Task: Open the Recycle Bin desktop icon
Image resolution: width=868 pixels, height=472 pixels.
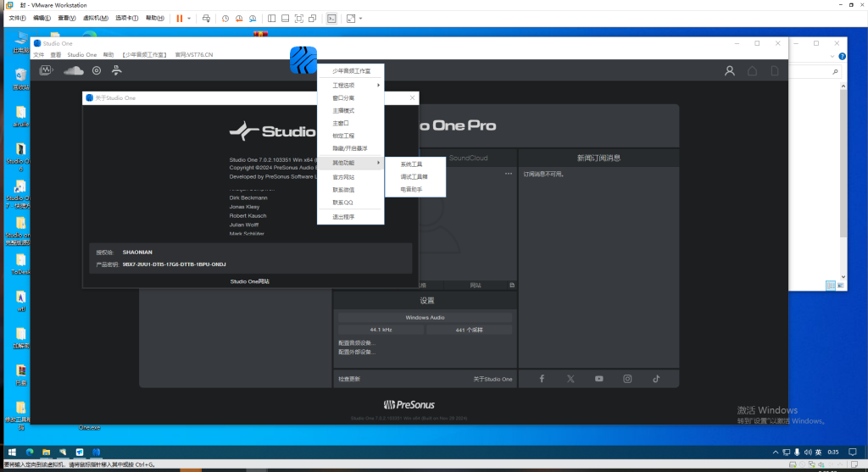Action: tap(20, 79)
